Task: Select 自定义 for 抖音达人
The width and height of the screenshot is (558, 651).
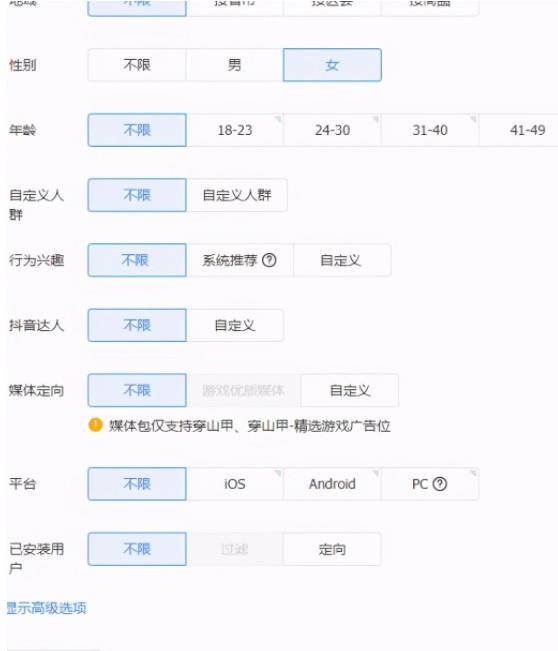Action: [235, 325]
